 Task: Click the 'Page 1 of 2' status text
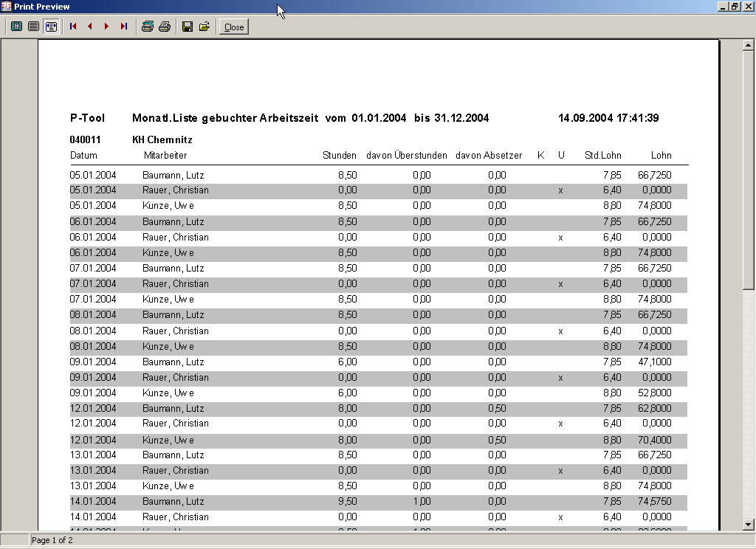[52, 540]
